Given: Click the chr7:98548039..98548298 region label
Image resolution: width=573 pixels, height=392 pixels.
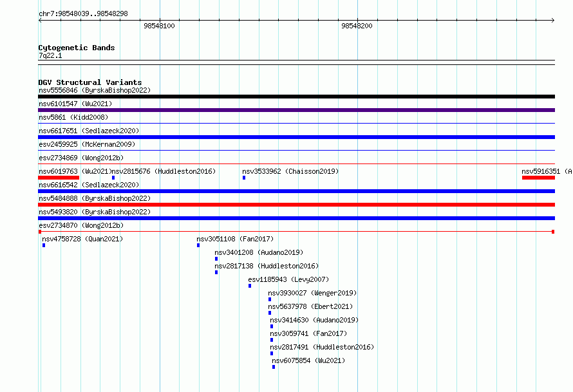Looking at the screenshot, I should [x=83, y=14].
